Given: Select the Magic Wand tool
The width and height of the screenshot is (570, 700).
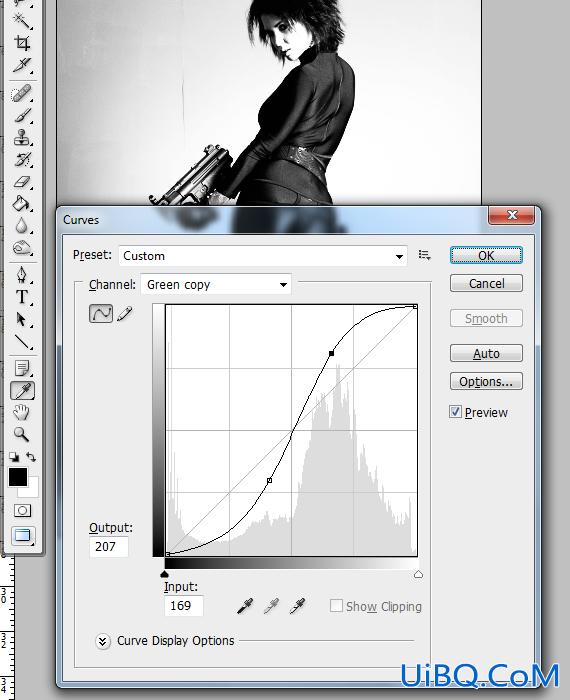Looking at the screenshot, I should 21,20.
